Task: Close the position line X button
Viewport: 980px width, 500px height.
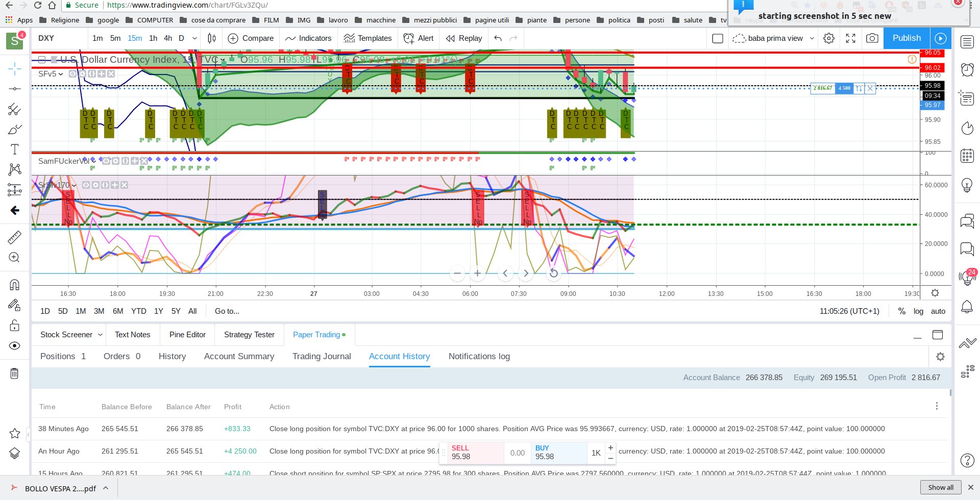Action: point(870,88)
